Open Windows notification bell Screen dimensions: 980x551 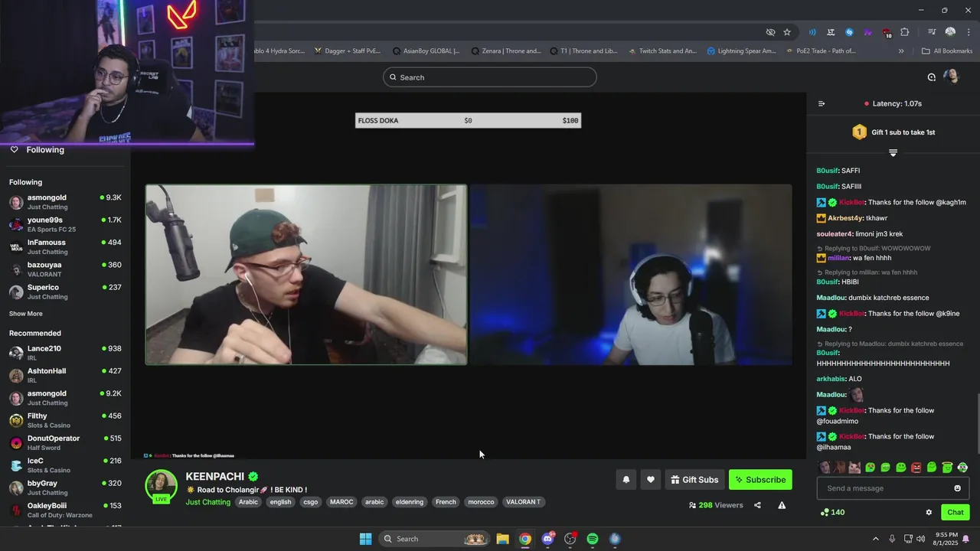pos(966,539)
